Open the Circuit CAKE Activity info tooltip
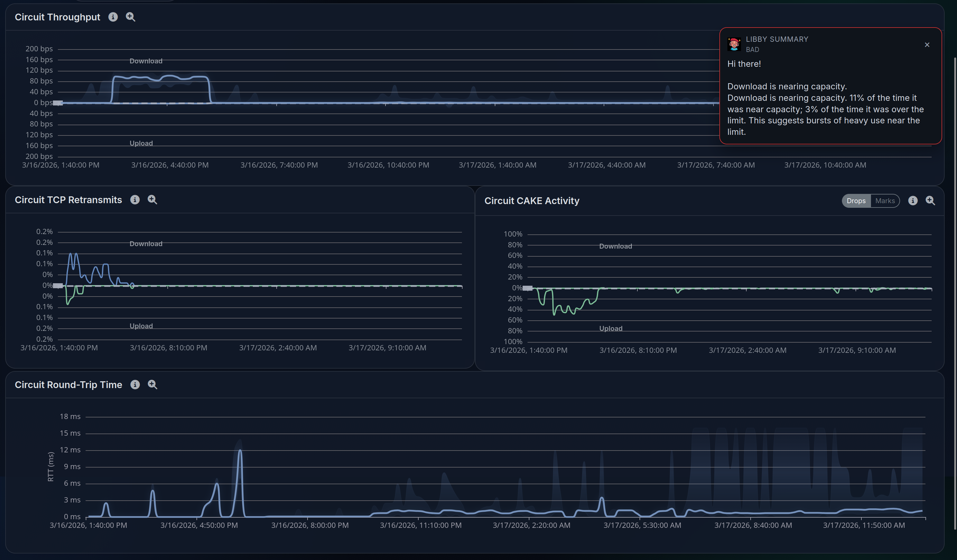This screenshot has width=957, height=560. (913, 200)
